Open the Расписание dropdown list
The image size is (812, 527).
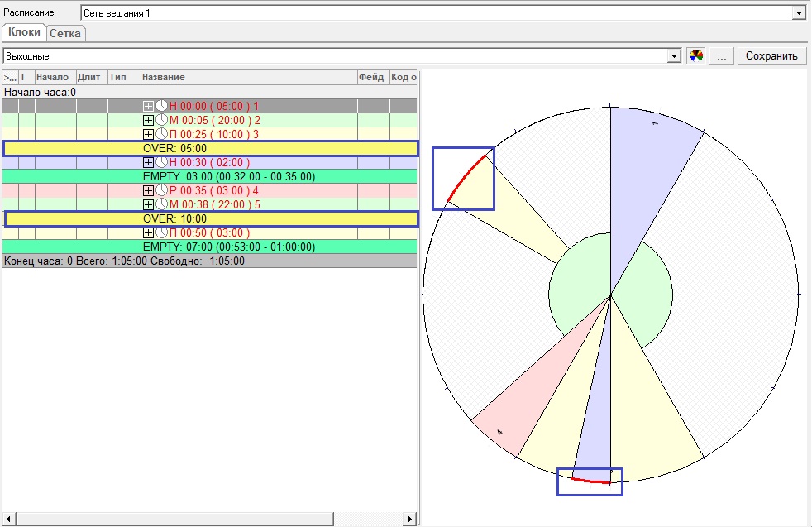(x=799, y=13)
